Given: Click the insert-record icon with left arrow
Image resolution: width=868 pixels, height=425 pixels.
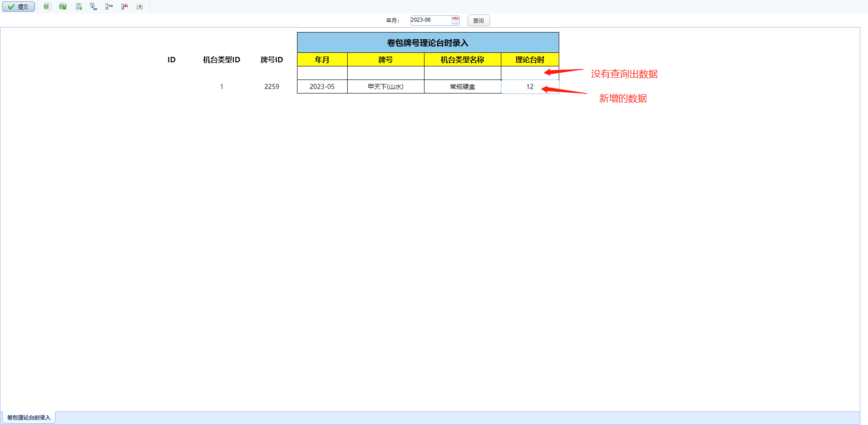Looking at the screenshot, I should coord(109,6).
